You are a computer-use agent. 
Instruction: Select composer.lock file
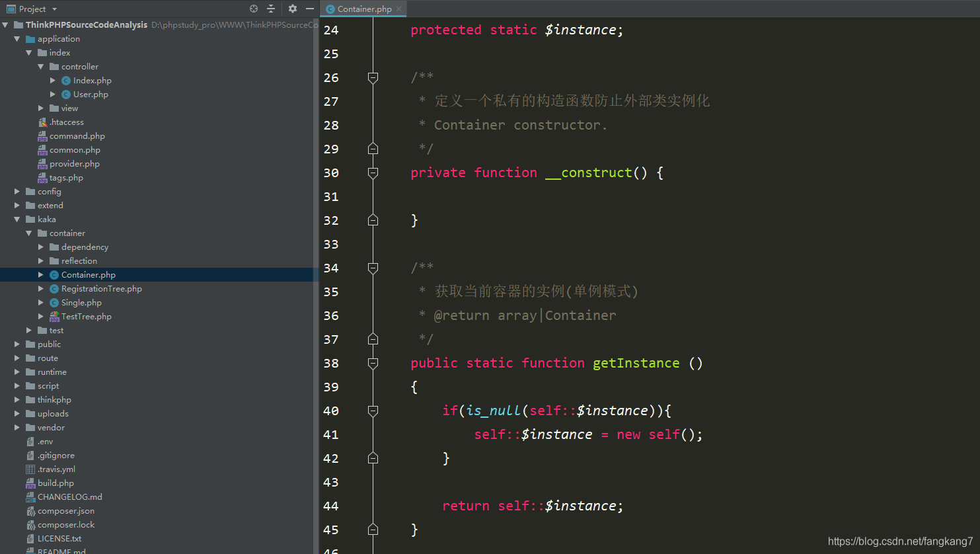[x=66, y=525]
